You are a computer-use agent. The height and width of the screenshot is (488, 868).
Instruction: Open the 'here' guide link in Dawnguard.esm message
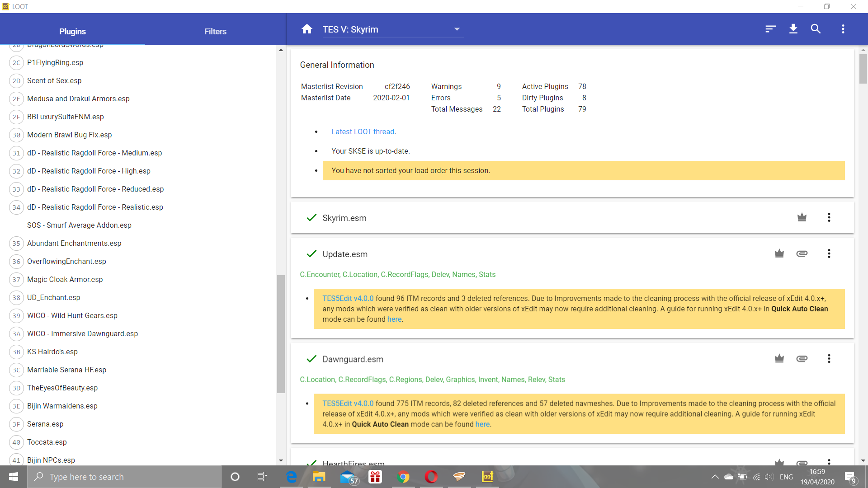[482, 424]
